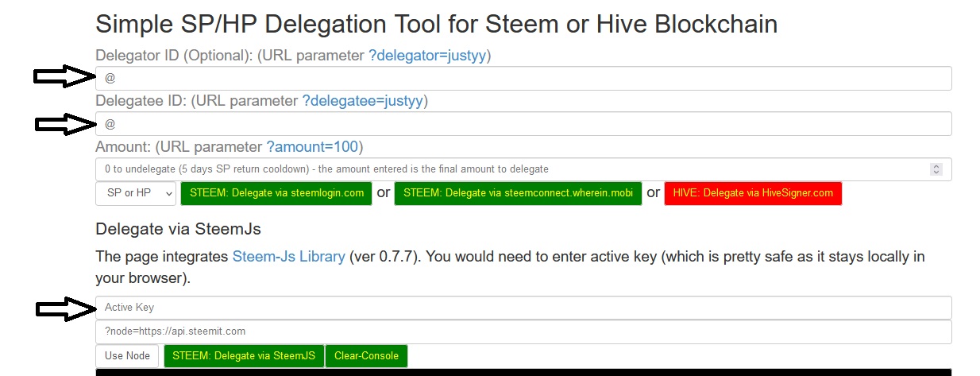Focus the Delegator ID input field
The width and height of the screenshot is (980, 376).
pos(523,79)
